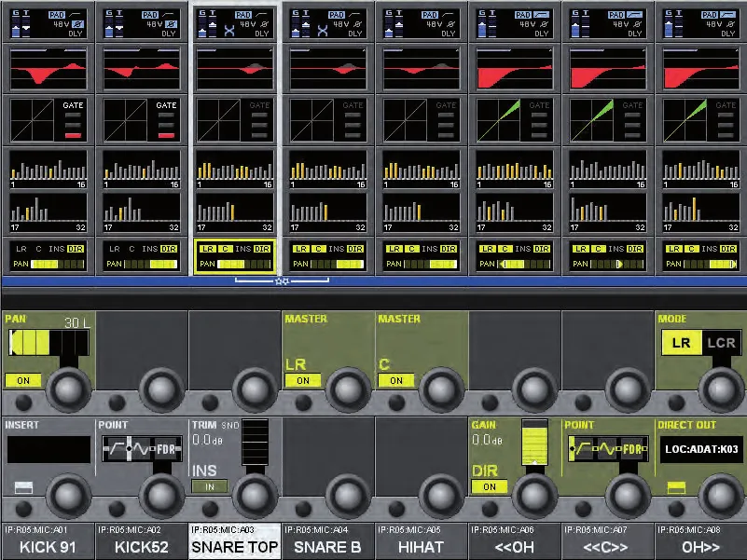Click the insert selector icon under INSERT
This screenshot has height=560, width=747.
click(23, 487)
